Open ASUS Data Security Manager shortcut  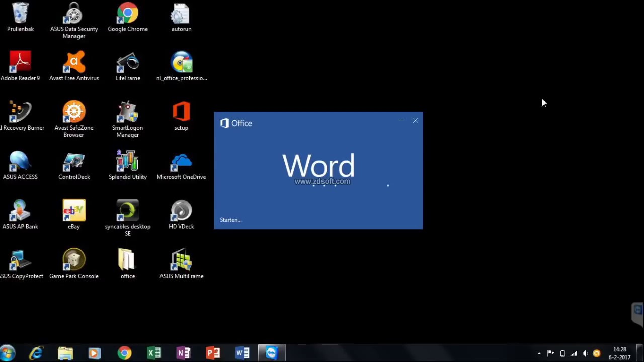pyautogui.click(x=74, y=21)
